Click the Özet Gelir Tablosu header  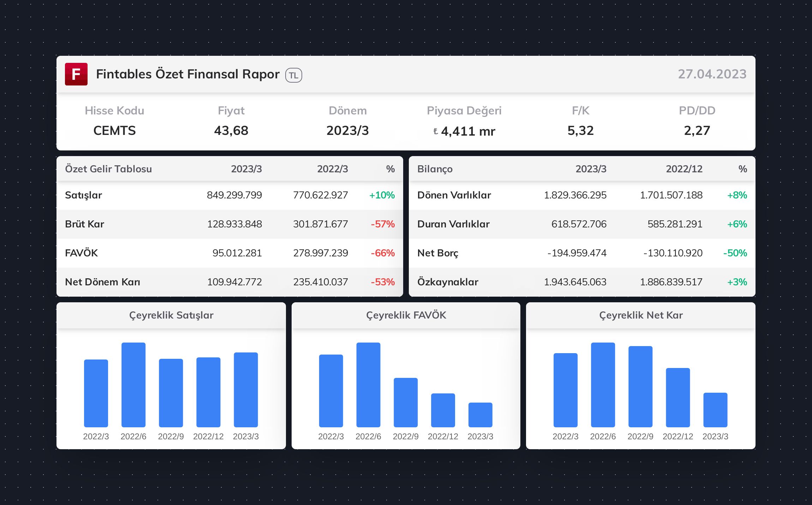tap(108, 169)
